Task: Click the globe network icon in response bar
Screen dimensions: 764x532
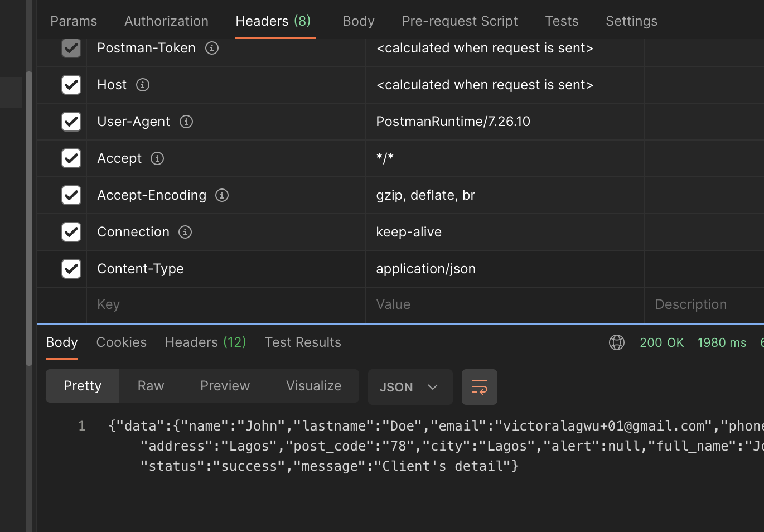Action: pos(617,342)
